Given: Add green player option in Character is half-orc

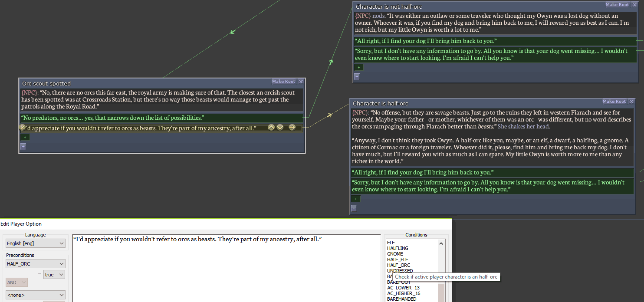Looking at the screenshot, I should tap(356, 199).
